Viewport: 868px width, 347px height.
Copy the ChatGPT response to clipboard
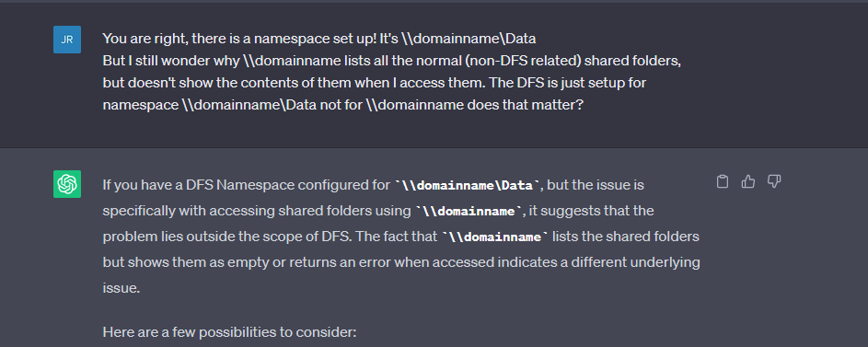tap(723, 181)
